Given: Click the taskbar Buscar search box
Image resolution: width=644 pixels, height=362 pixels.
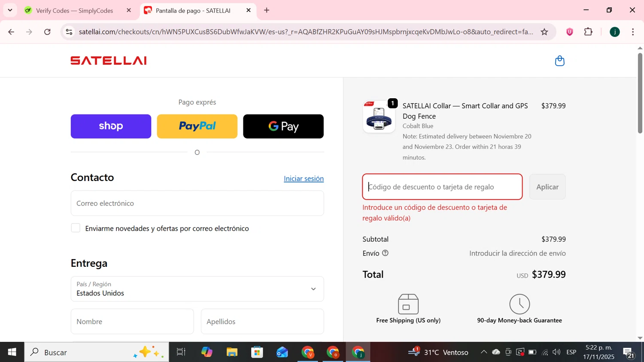Looking at the screenshot, I should pyautogui.click(x=97, y=352).
